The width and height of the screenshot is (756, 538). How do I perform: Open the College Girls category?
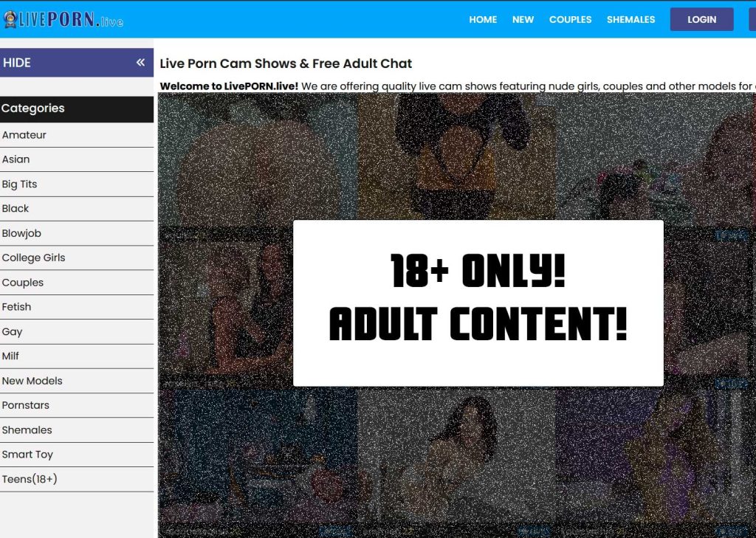pyautogui.click(x=33, y=258)
